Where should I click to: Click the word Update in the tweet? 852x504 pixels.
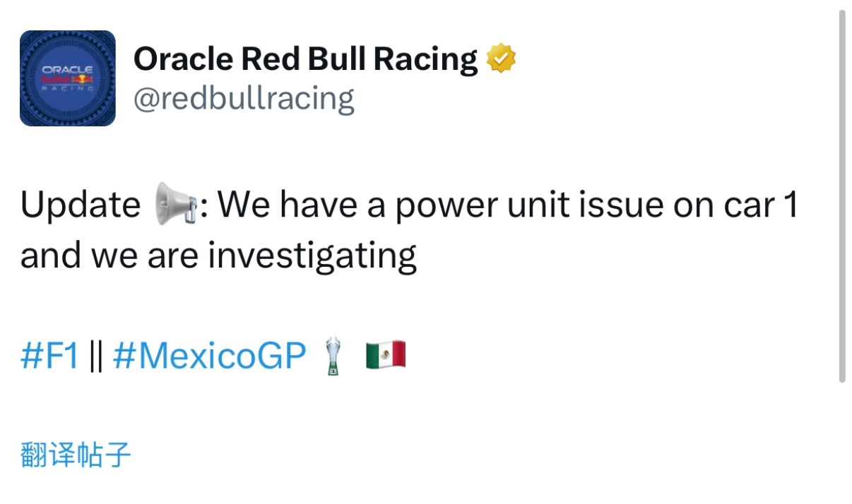coord(81,205)
